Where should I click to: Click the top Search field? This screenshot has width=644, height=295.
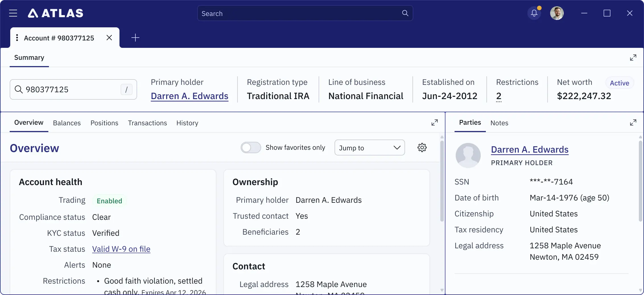[305, 13]
